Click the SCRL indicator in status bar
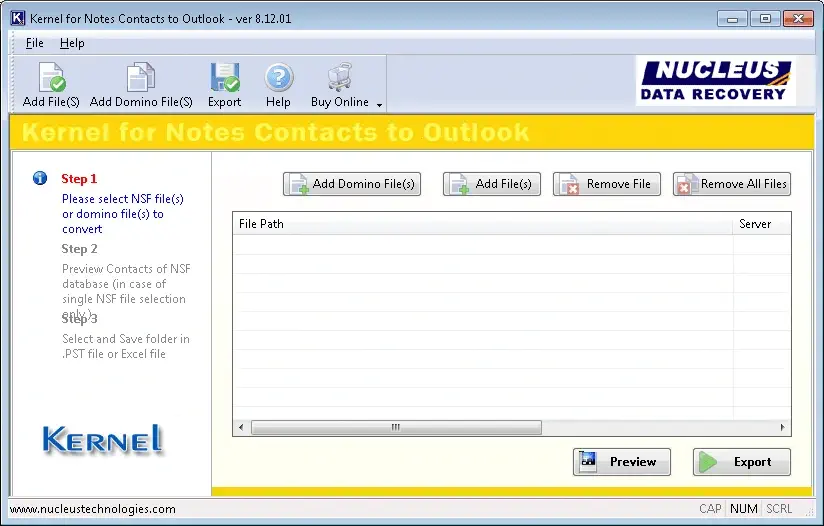 pos(779,509)
